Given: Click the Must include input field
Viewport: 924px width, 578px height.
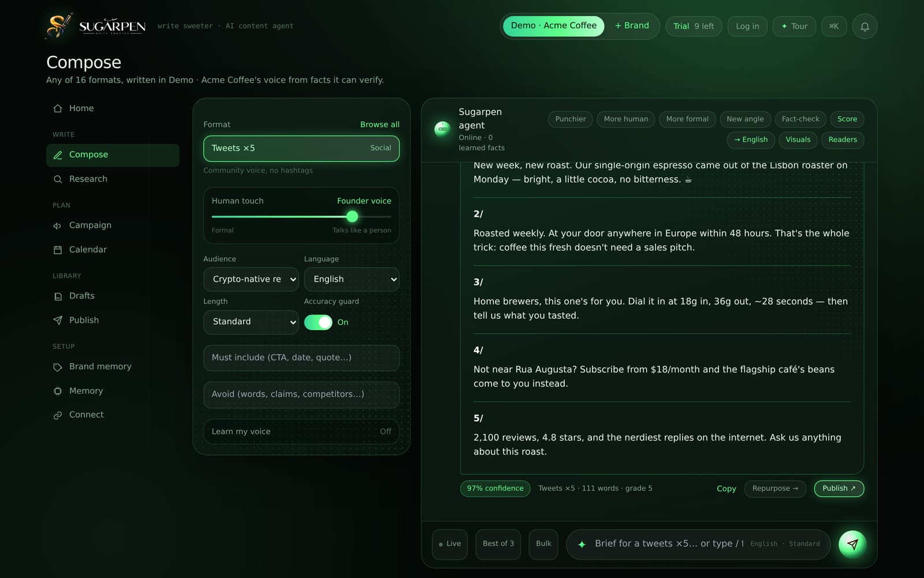Looking at the screenshot, I should point(301,358).
